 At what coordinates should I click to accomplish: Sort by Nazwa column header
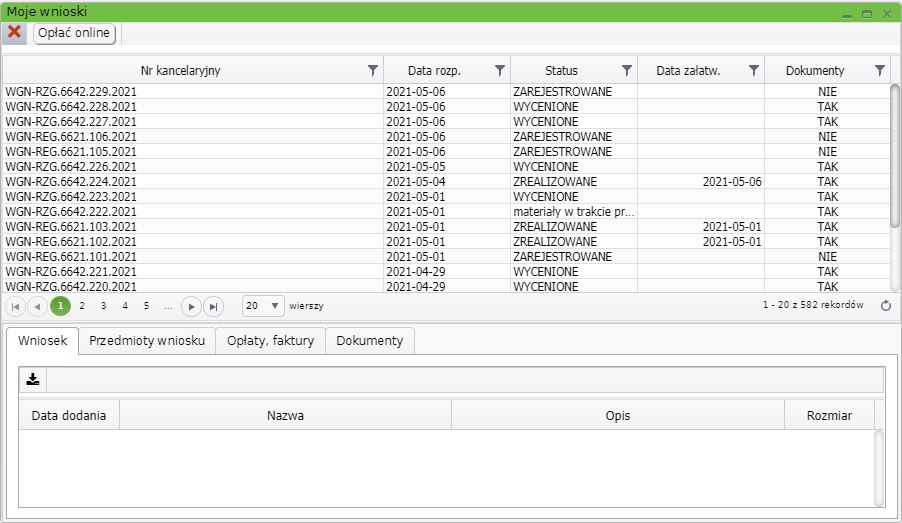pos(285,415)
